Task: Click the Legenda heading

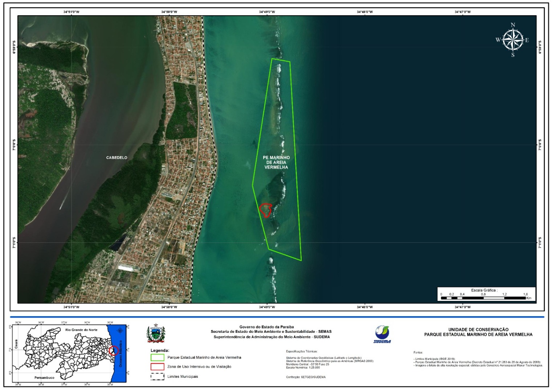Action: [160, 350]
